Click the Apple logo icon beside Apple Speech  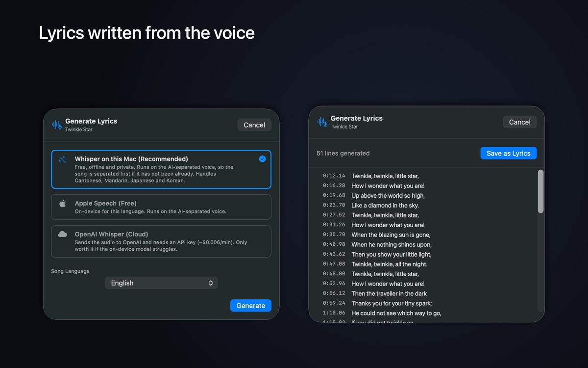(62, 204)
